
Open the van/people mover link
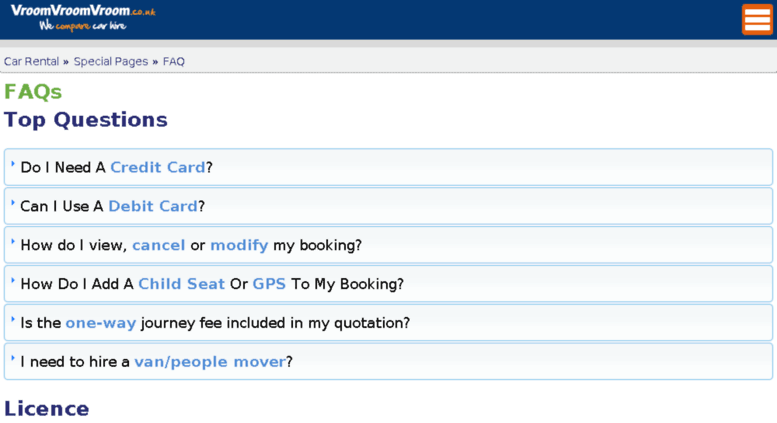[x=210, y=362]
